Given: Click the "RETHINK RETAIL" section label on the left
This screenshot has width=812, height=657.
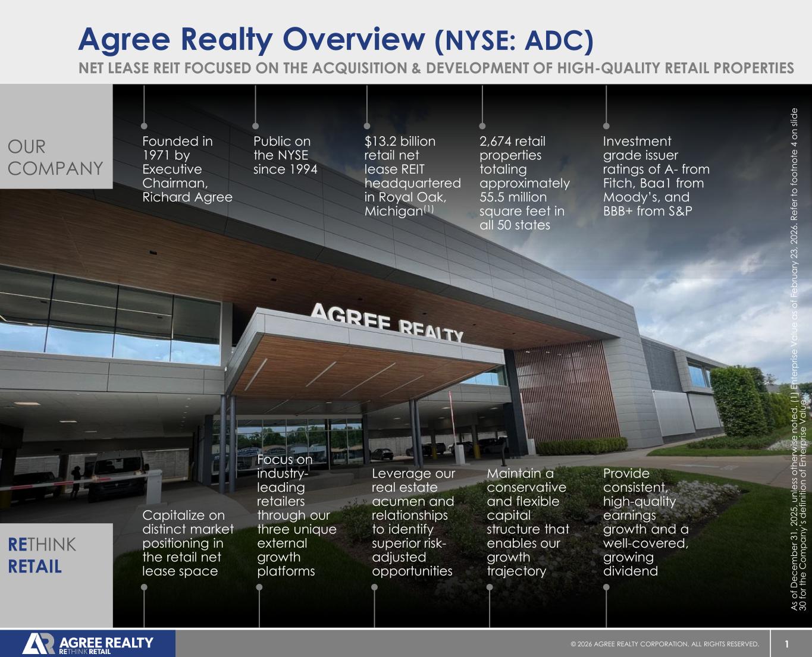Looking at the screenshot, I should pos(42,555).
